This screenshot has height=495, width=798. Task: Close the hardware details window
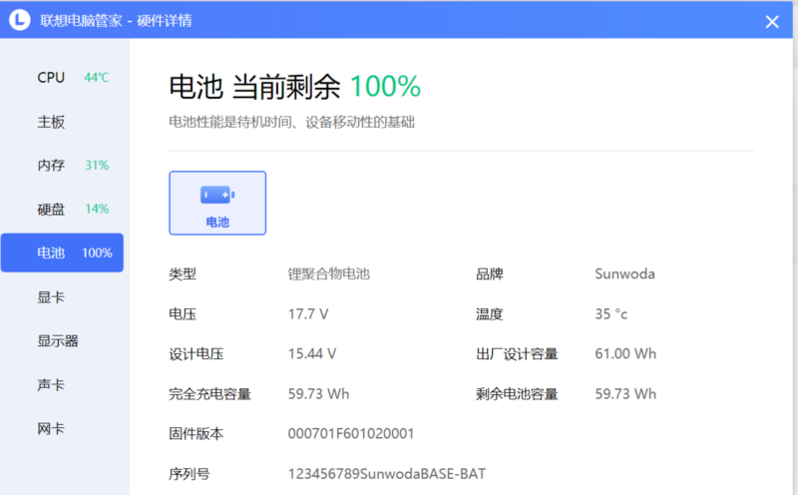pyautogui.click(x=771, y=21)
